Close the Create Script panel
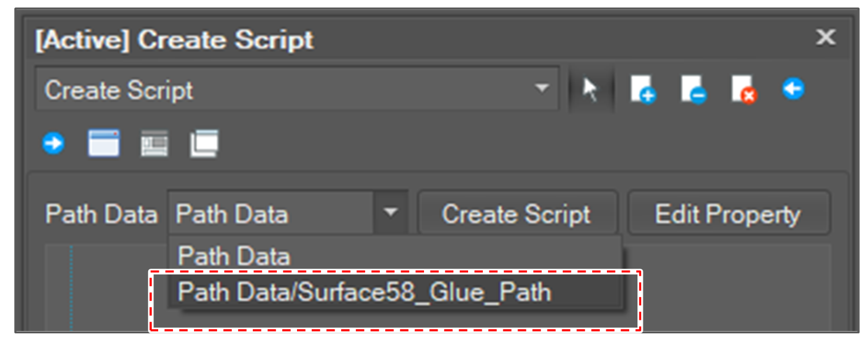The width and height of the screenshot is (868, 341). pos(826,38)
